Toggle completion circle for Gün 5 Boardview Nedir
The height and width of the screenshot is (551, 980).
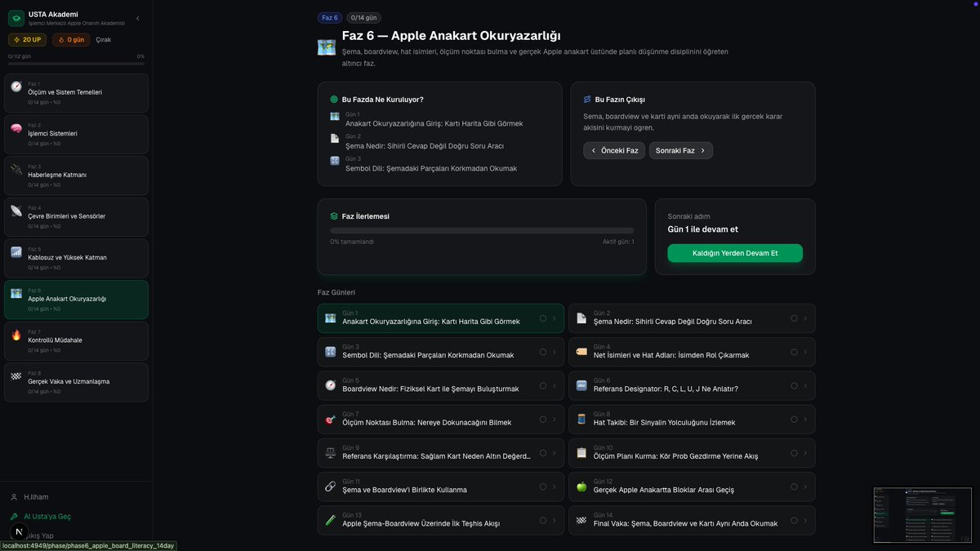click(543, 385)
